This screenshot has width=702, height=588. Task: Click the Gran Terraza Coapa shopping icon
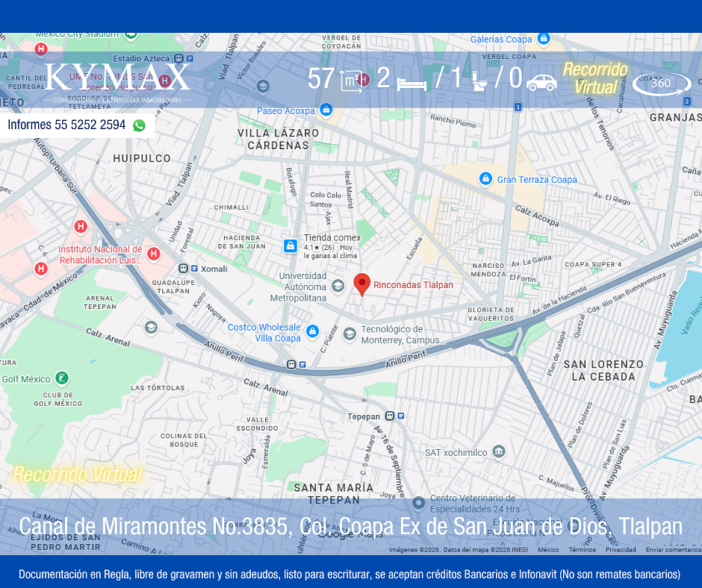[485, 178]
